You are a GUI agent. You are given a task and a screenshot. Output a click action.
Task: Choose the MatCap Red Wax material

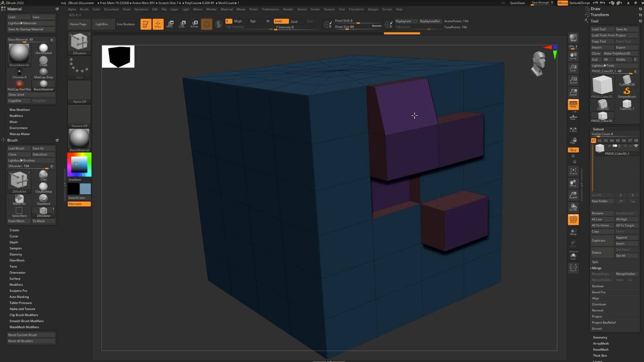19,84
